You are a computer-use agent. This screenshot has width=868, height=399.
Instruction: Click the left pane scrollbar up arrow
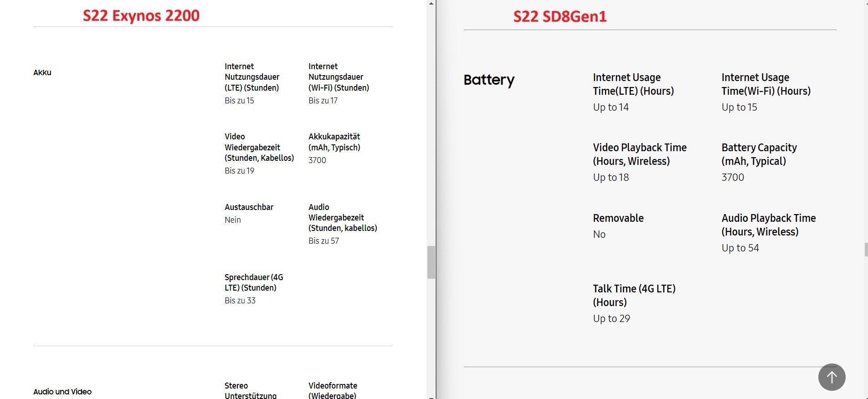[431, 3]
